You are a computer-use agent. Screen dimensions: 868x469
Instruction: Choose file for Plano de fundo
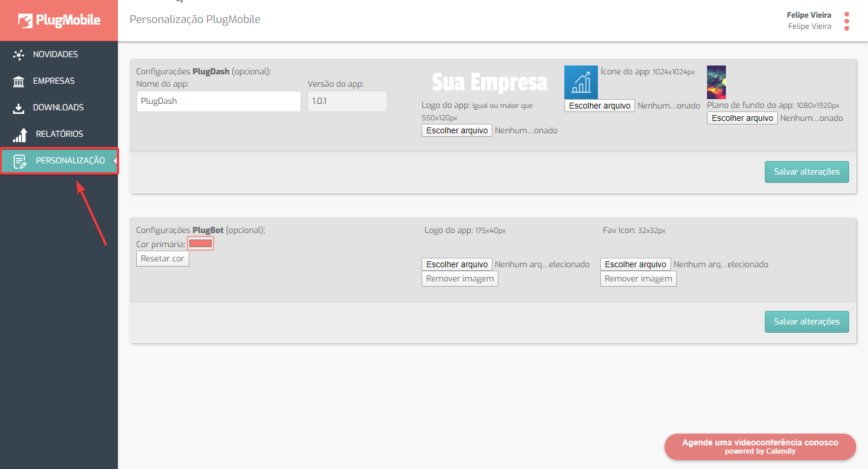[x=742, y=118]
